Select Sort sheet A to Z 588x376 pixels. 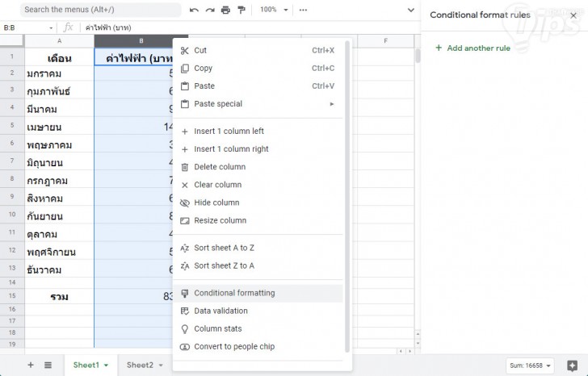(x=258, y=248)
